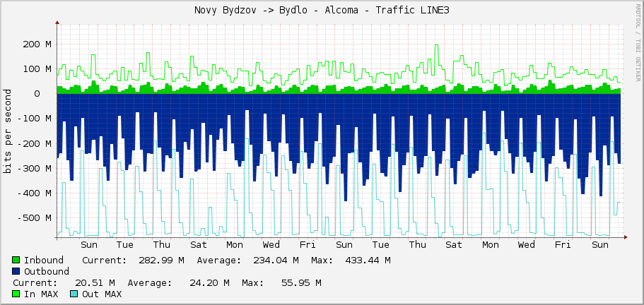Click the RRDTOOL / TOBI OETIKER vertical text

(x=638, y=42)
